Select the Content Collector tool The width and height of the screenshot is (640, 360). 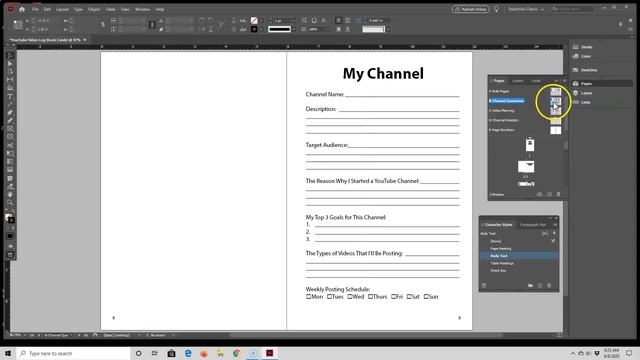pyautogui.click(x=10, y=88)
